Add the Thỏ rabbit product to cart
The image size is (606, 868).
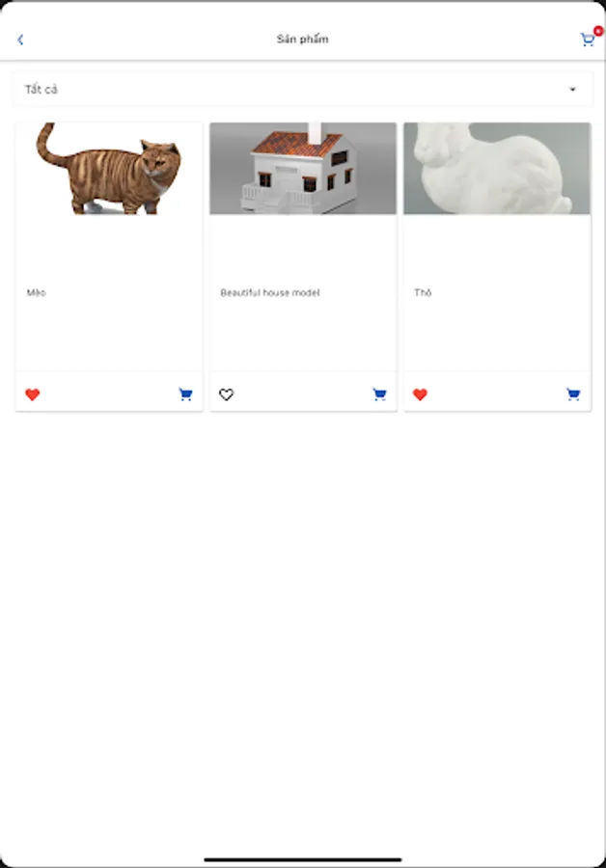pos(573,394)
